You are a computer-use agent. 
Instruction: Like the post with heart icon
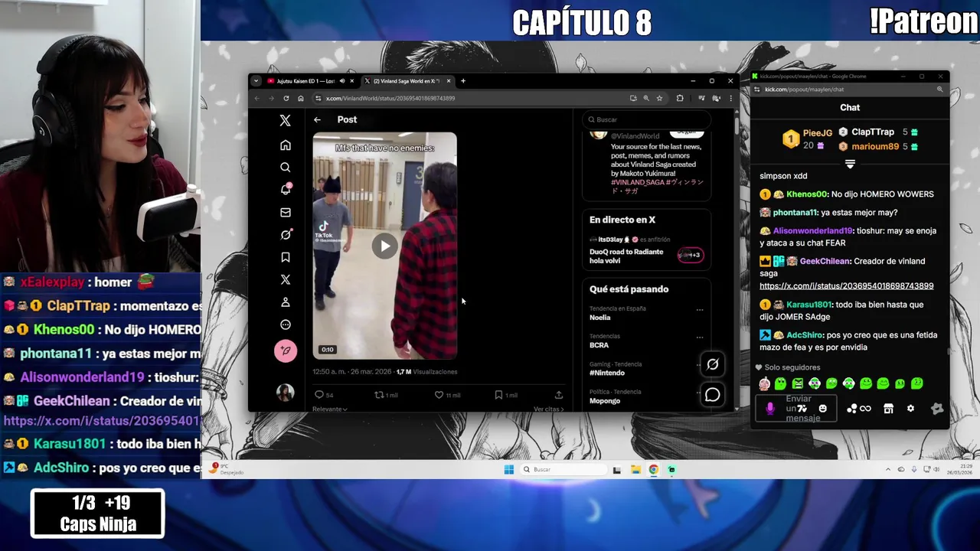point(439,395)
